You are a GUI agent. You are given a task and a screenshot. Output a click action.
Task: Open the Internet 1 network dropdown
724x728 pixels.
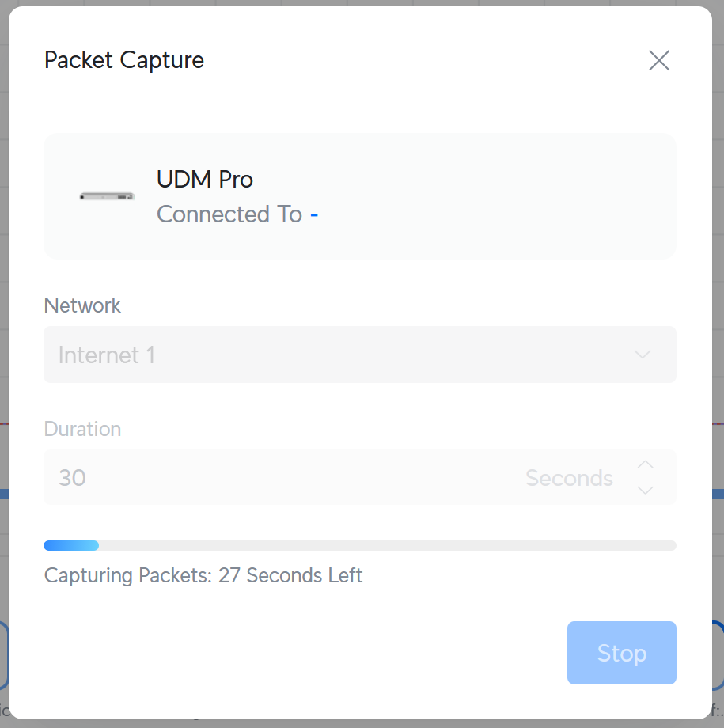(359, 355)
